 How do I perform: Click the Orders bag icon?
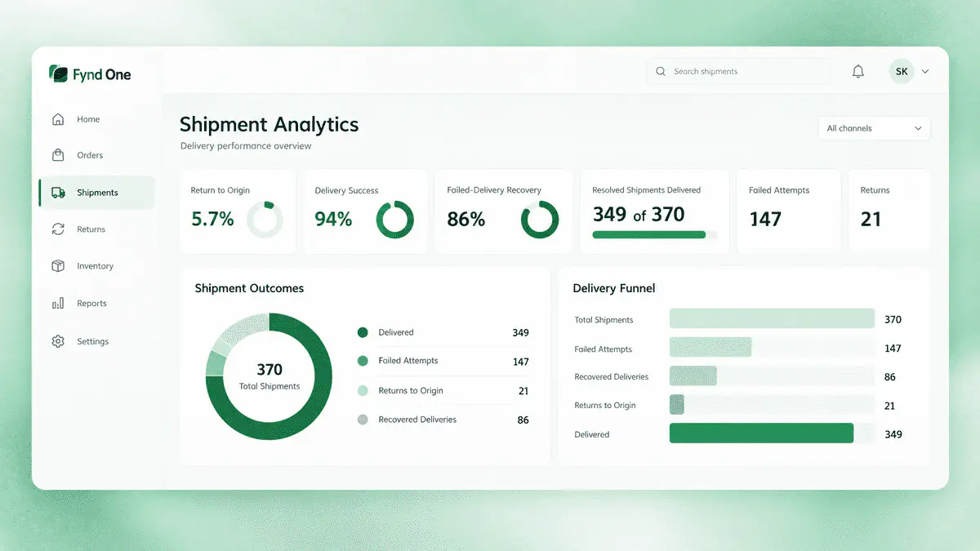[58, 155]
